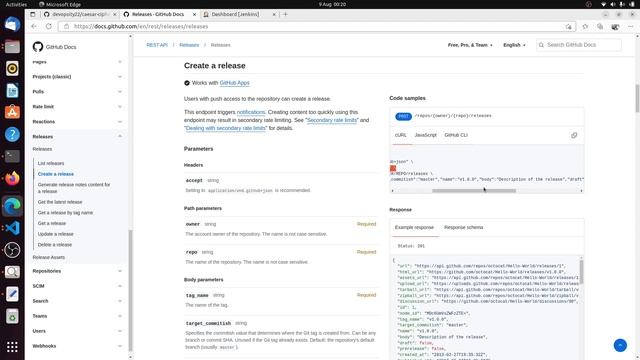Open Release Assets in the sidebar

point(49,258)
